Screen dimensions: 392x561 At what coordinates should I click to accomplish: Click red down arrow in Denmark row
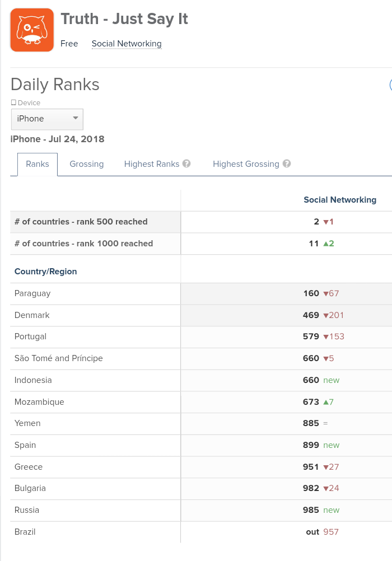(x=325, y=316)
